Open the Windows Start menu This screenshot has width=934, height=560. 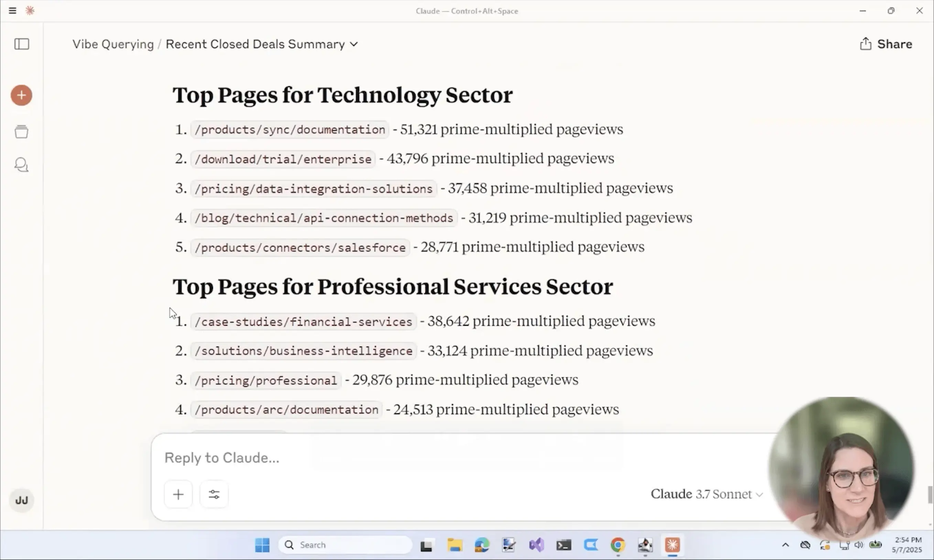(x=262, y=545)
